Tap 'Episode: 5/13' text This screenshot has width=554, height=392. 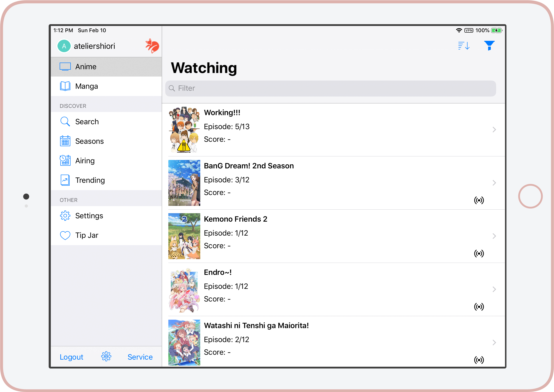(x=227, y=126)
